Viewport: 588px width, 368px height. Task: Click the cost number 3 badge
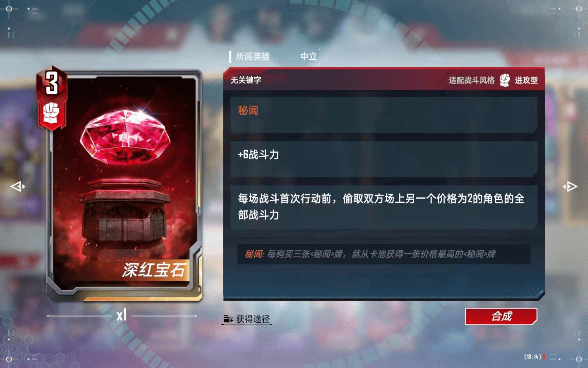[x=52, y=83]
